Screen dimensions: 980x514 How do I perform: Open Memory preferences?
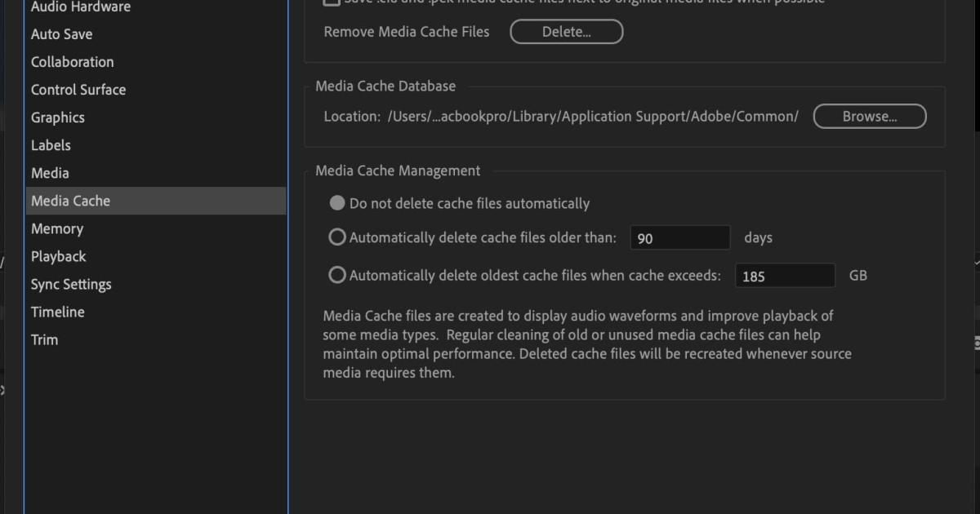(x=56, y=228)
